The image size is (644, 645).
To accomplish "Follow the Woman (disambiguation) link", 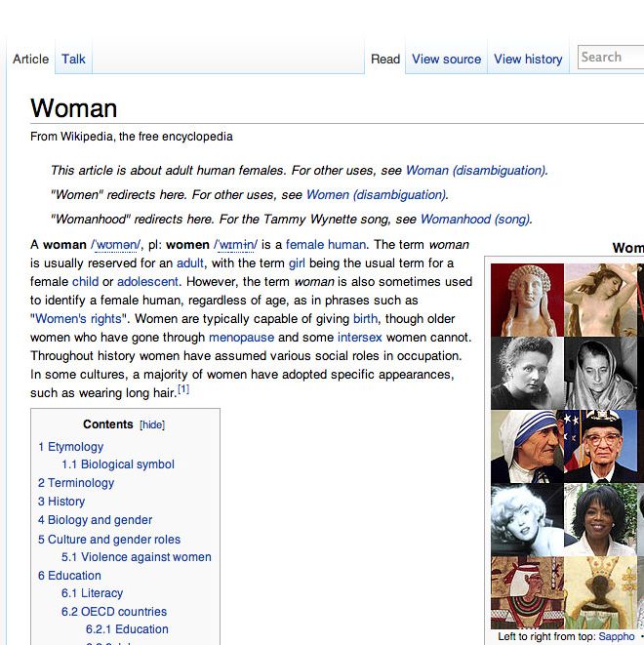I will click(x=476, y=171).
